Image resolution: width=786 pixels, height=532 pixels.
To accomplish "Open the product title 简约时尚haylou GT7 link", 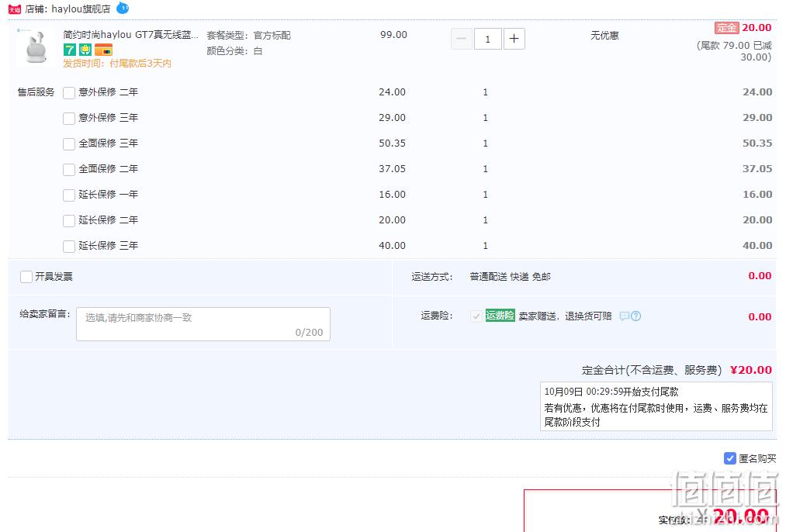I will 131,35.
